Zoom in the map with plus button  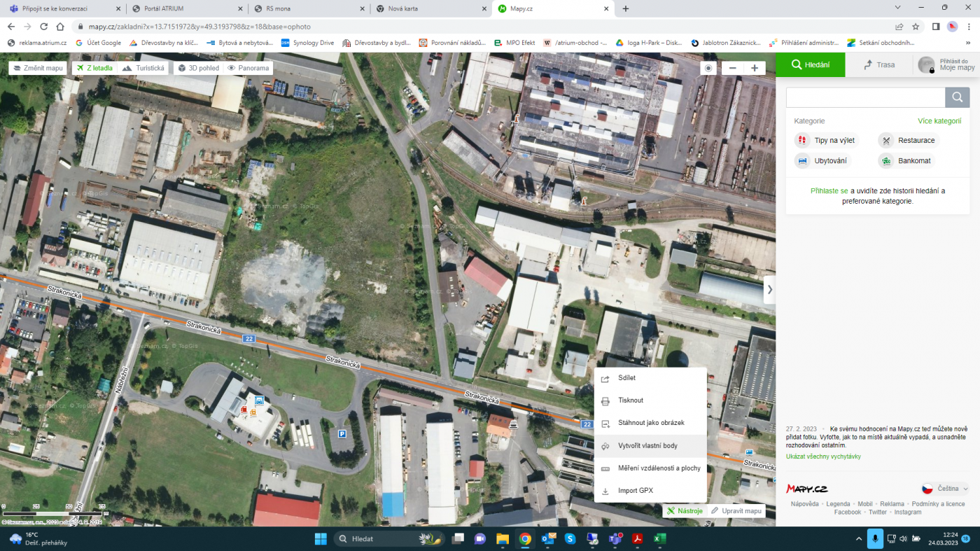click(x=754, y=68)
